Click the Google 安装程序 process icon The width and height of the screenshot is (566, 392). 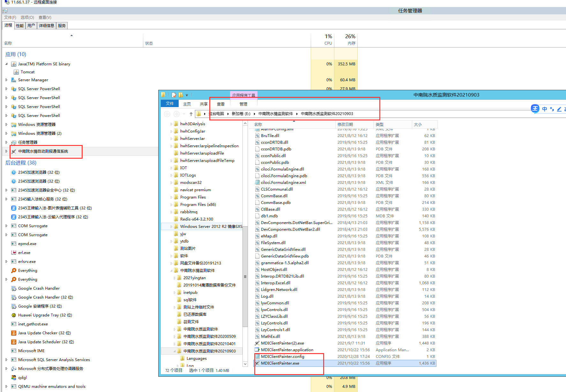[x=14, y=306]
